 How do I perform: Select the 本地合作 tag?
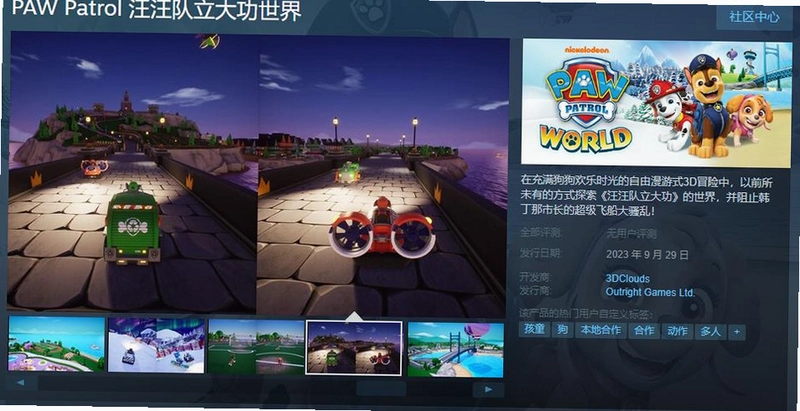[x=601, y=330]
